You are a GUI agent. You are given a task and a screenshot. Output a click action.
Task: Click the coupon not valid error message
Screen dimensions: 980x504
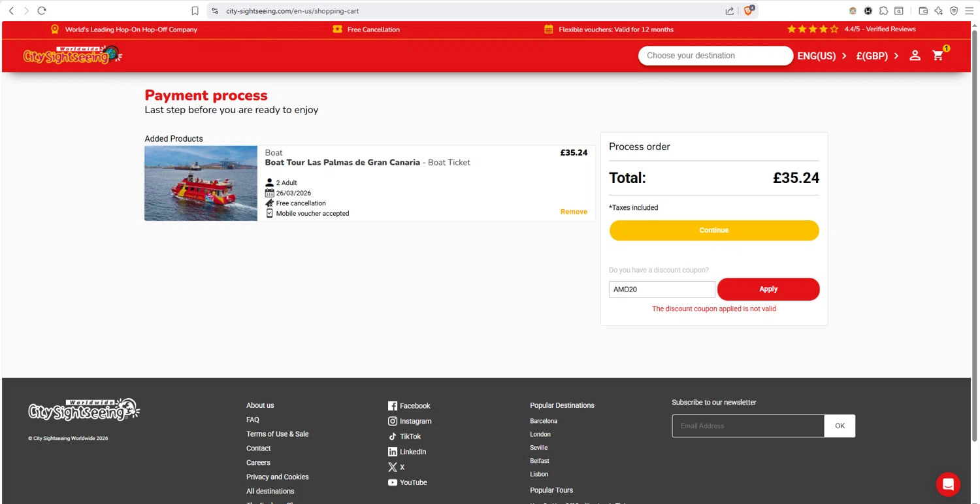[714, 309]
